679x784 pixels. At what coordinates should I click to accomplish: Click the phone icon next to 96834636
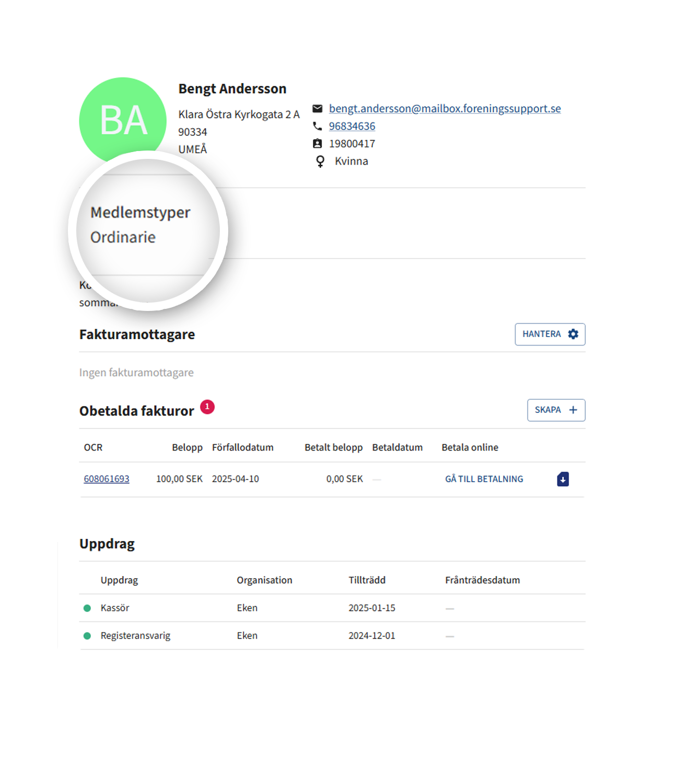[317, 126]
